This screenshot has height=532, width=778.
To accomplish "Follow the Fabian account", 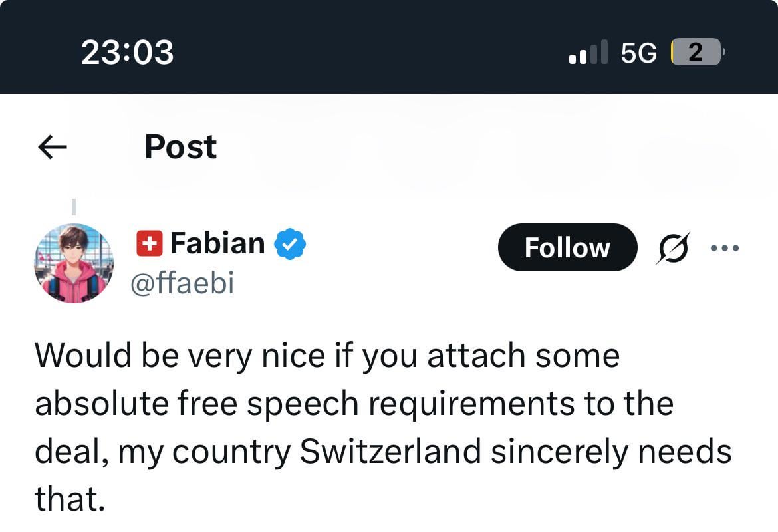I will point(567,247).
